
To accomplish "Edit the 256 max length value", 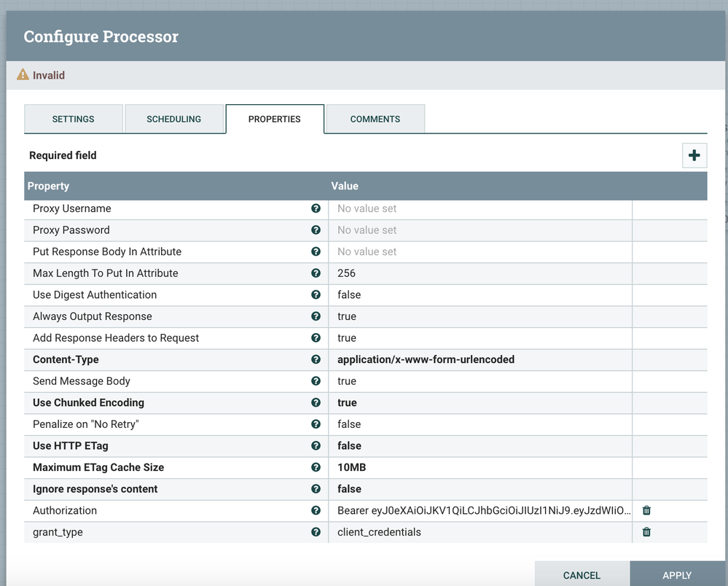I will [480, 273].
